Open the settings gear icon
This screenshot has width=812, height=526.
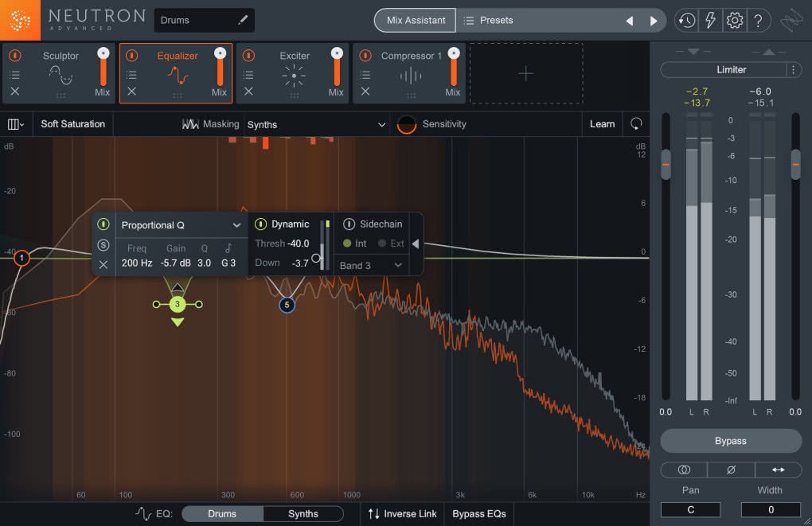coord(734,21)
